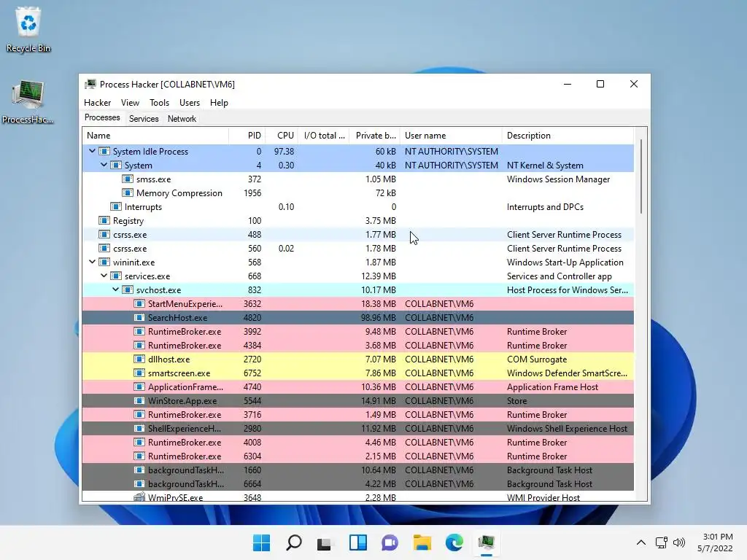Select RuntimeBroker.exe with PID 4384
Image resolution: width=747 pixels, height=560 pixels.
[x=358, y=345]
